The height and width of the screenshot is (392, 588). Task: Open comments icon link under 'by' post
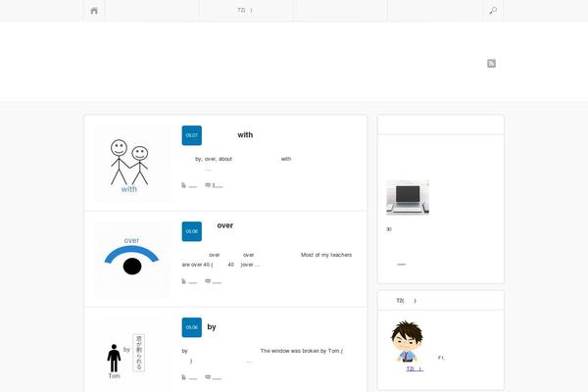tap(214, 377)
